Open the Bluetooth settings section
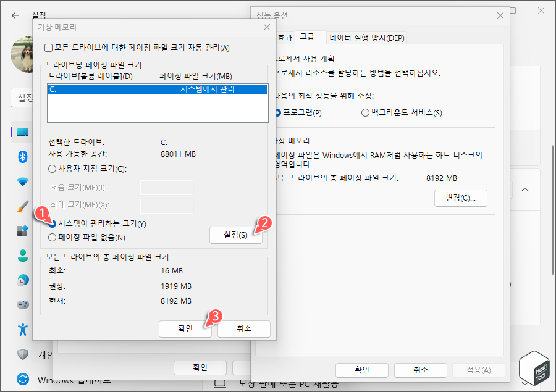The height and width of the screenshot is (392, 556). point(23,156)
